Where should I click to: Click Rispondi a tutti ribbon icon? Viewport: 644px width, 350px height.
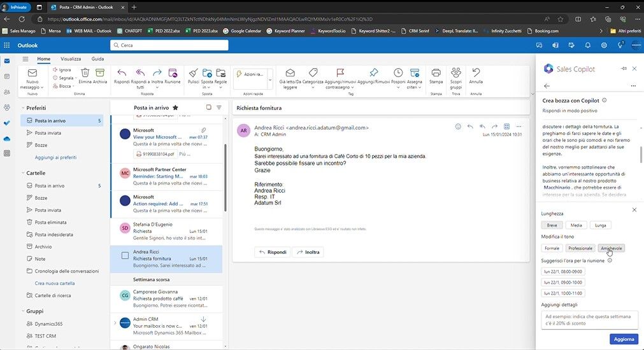pyautogui.click(x=140, y=73)
